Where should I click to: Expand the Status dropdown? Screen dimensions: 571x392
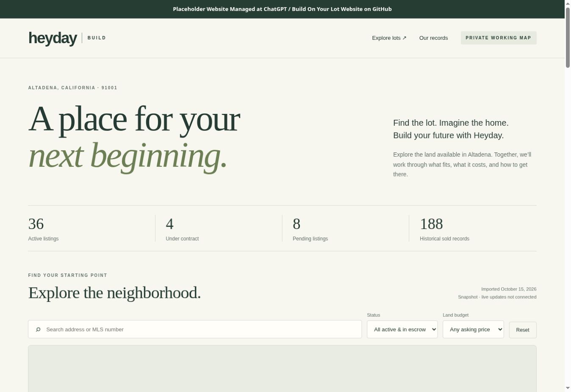tap(402, 329)
